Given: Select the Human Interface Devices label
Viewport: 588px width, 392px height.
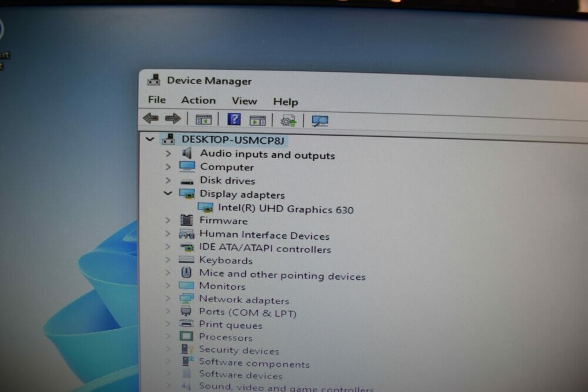Looking at the screenshot, I should (x=265, y=235).
